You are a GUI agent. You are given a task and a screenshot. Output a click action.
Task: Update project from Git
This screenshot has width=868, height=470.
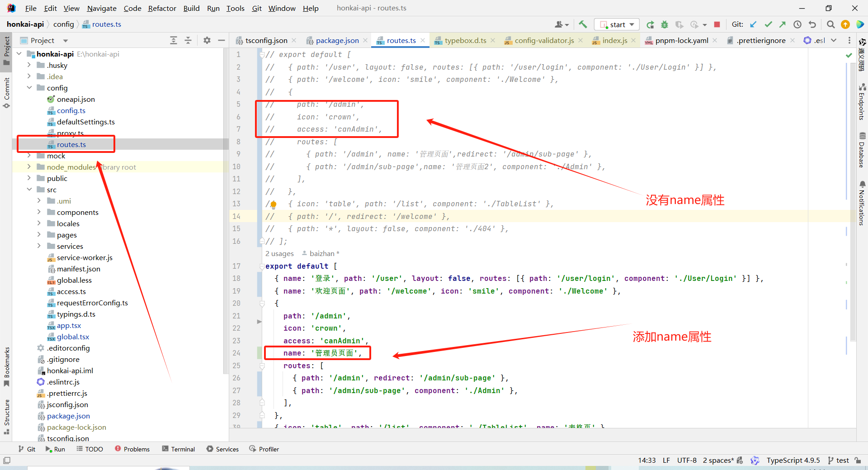(x=753, y=24)
